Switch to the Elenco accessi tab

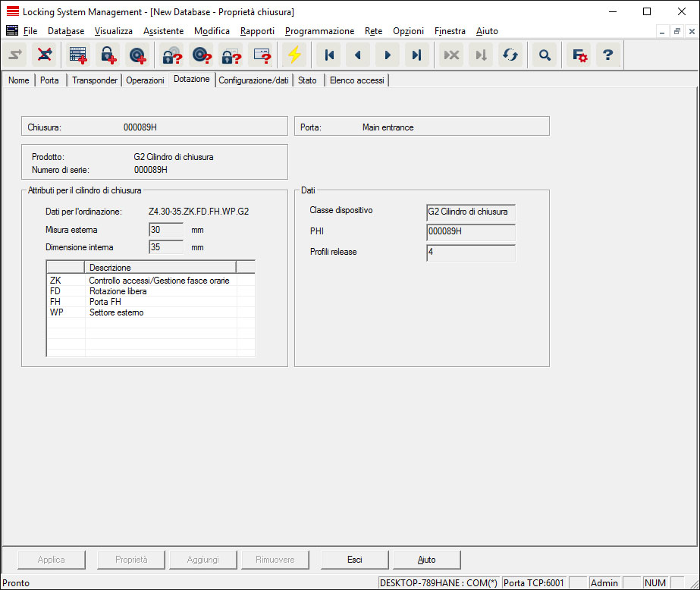click(356, 80)
